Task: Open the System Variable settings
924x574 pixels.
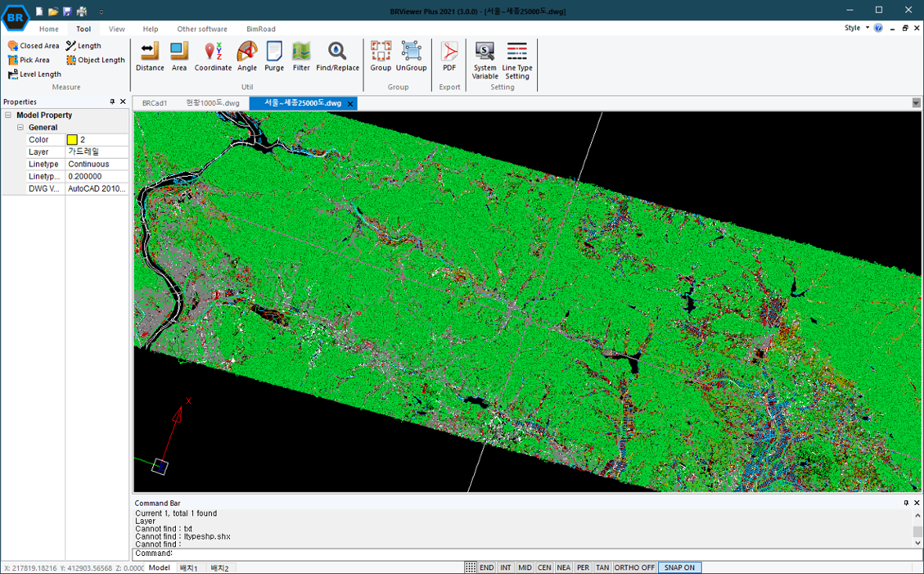Action: point(484,57)
